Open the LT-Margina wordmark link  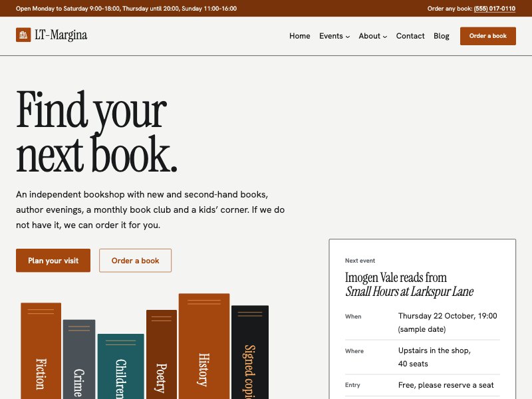point(61,35)
